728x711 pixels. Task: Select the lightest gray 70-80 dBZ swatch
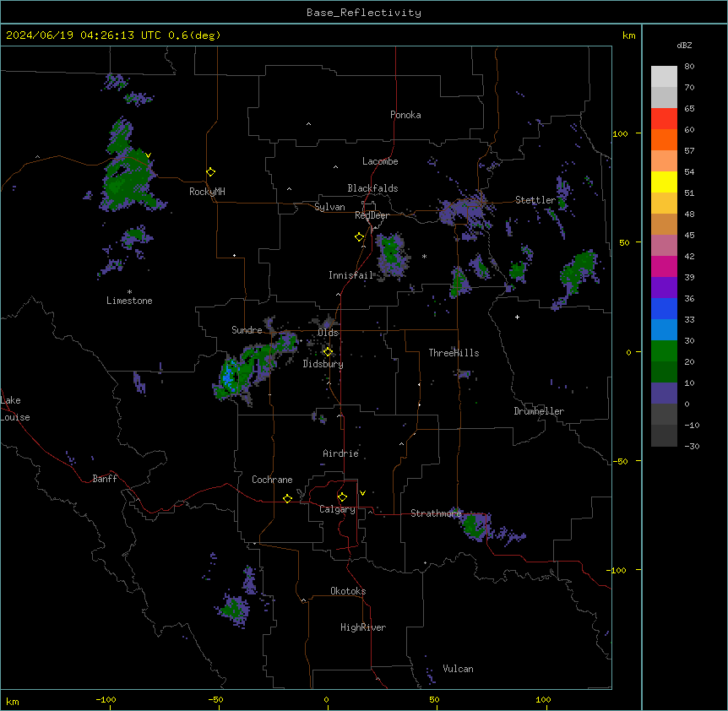tap(664, 77)
